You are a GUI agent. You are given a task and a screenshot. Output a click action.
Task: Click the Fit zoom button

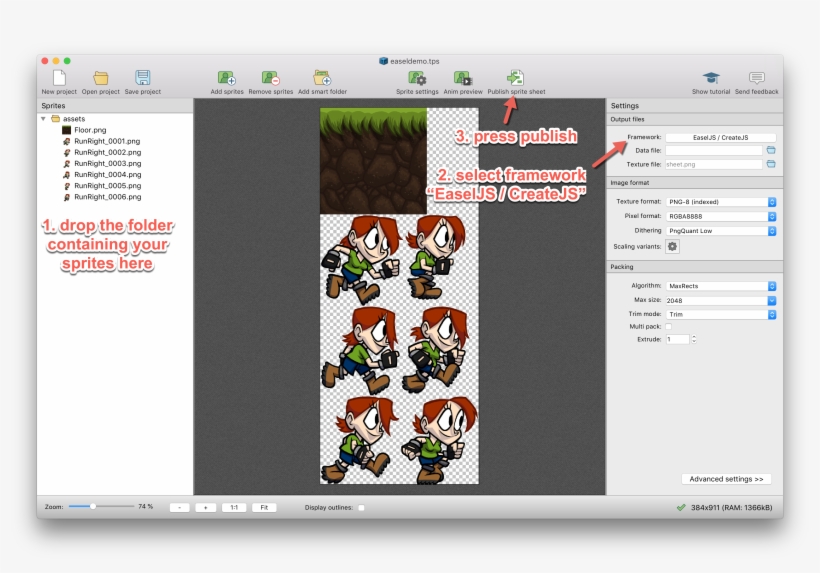click(x=264, y=508)
